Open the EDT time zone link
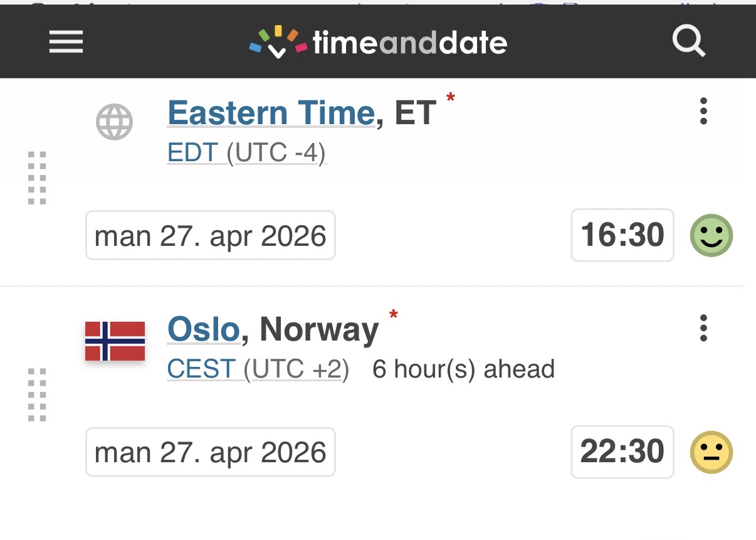Image resolution: width=756 pixels, height=540 pixels. coord(192,153)
